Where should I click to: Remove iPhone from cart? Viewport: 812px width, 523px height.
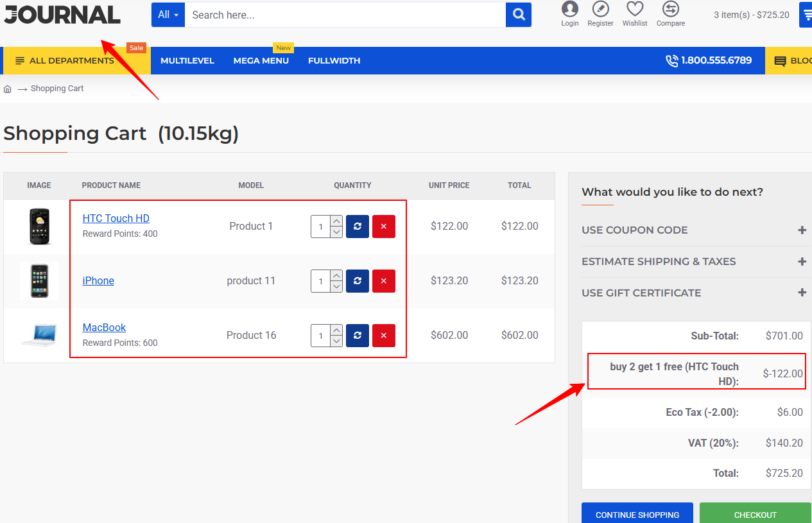(x=384, y=281)
